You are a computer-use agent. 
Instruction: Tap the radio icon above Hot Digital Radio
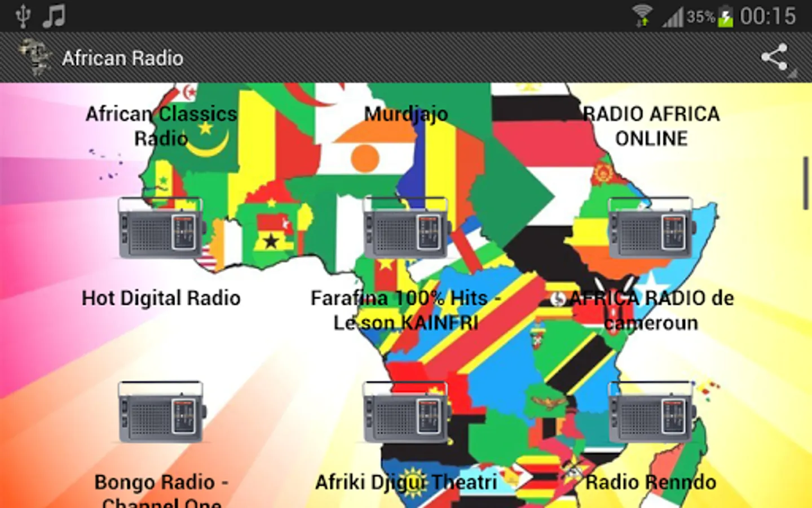pos(161,227)
